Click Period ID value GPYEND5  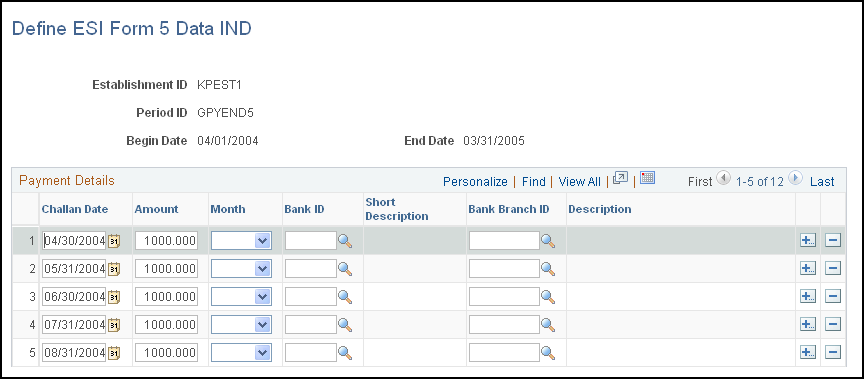tap(225, 113)
